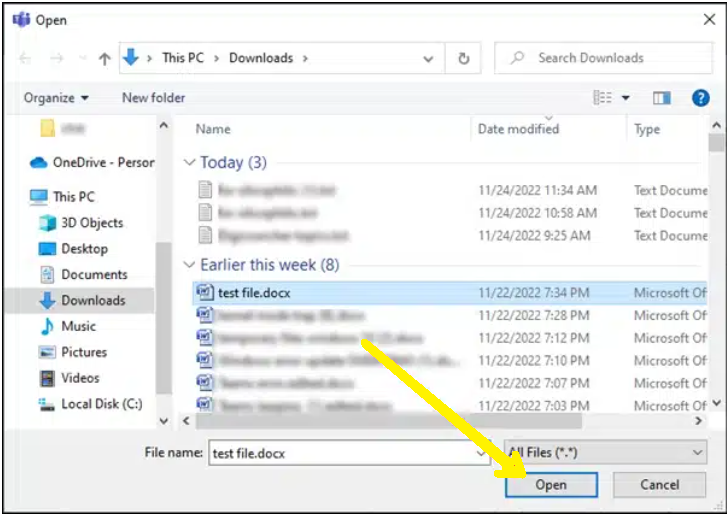The width and height of the screenshot is (727, 519).
Task: Toggle the preview pane icon
Action: coord(661,98)
